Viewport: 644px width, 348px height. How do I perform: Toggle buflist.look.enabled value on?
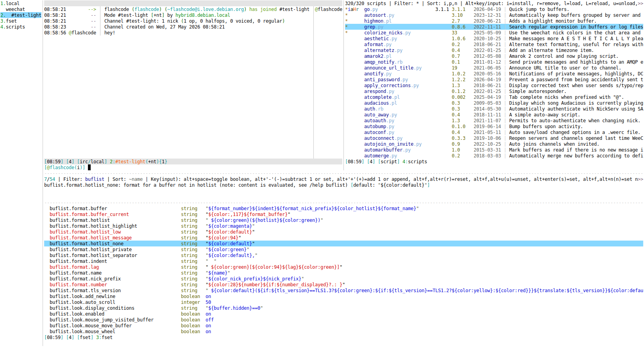tap(208, 314)
